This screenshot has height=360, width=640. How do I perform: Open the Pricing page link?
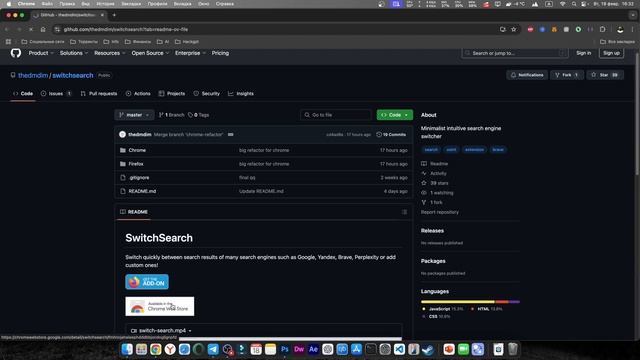point(220,53)
